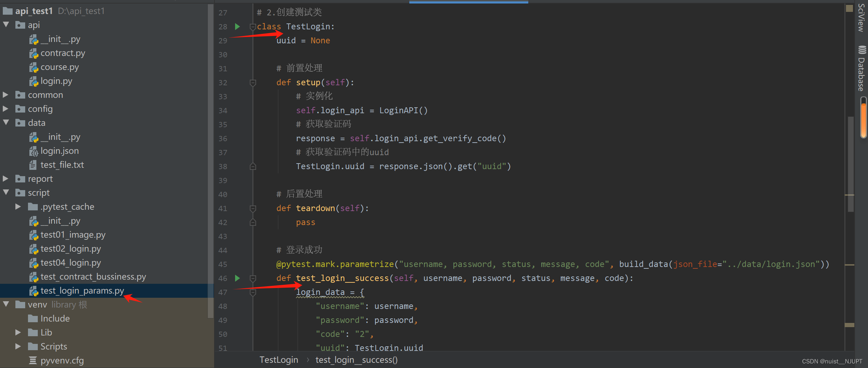Click the run icon next to test_login__success
868x368 pixels.
[x=237, y=278]
